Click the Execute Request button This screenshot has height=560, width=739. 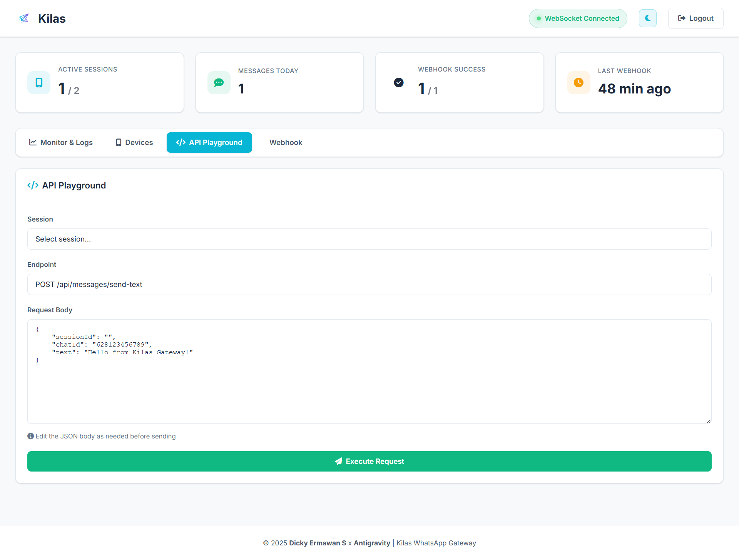(369, 462)
